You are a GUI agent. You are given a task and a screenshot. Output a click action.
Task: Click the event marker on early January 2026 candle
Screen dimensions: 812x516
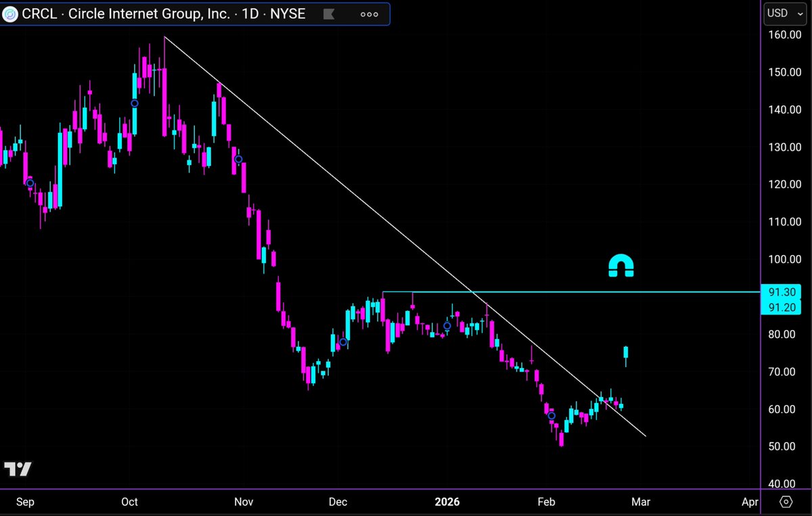tap(447, 326)
